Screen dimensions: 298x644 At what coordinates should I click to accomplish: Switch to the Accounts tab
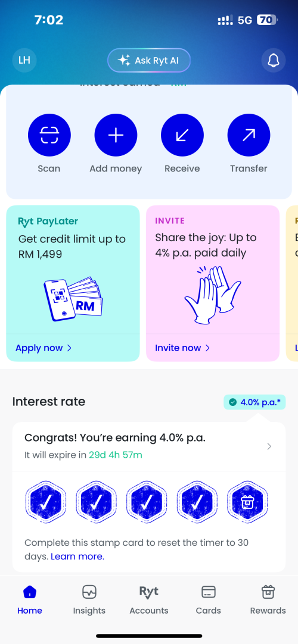149,599
